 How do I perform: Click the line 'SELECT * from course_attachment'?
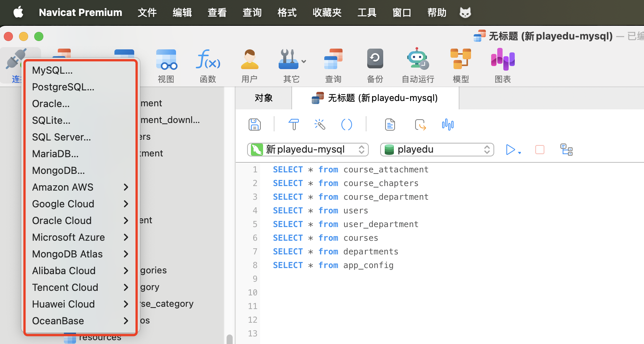(351, 169)
